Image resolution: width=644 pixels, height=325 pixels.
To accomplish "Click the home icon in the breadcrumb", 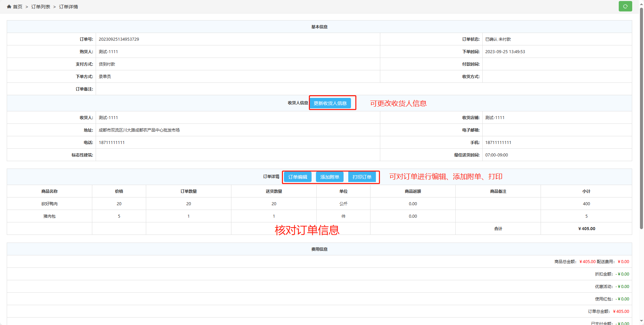I will 9,7.
